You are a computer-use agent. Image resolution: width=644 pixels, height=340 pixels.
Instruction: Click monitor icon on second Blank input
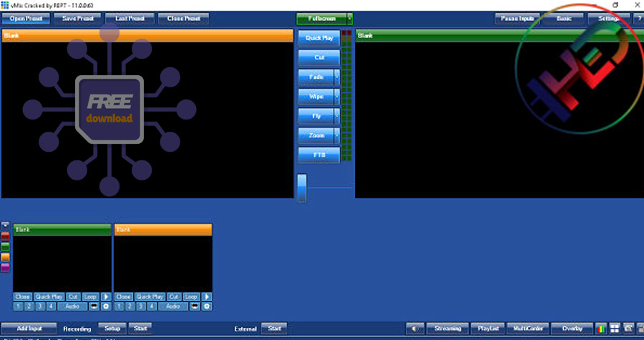click(x=194, y=306)
